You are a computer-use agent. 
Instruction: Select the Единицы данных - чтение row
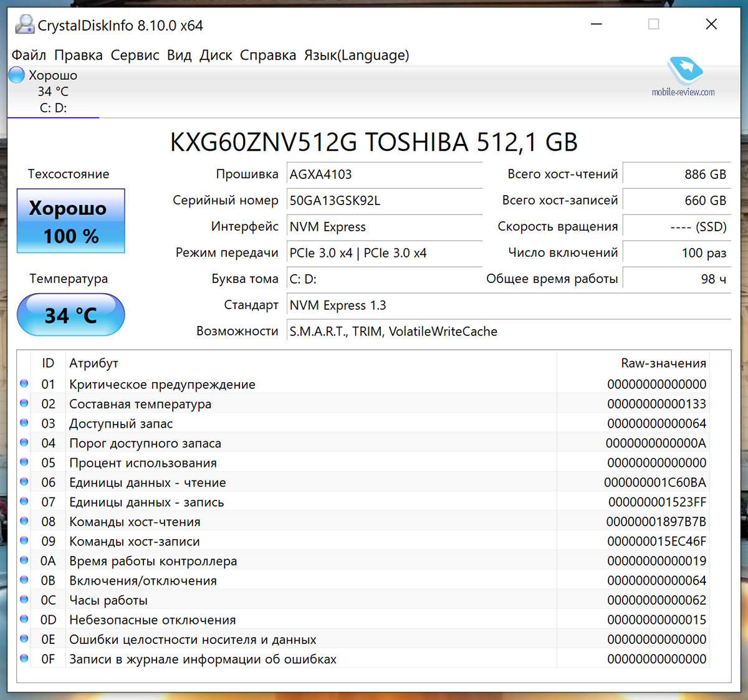click(x=363, y=482)
